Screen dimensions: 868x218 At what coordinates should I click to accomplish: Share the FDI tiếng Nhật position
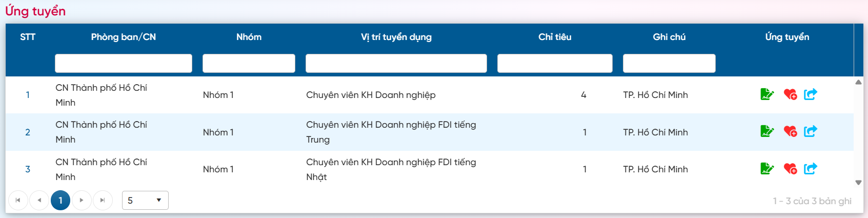[x=811, y=169]
